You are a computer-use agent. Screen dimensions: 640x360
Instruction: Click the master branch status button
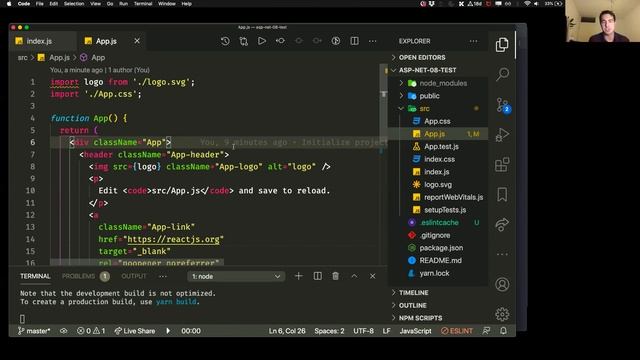(x=34, y=331)
